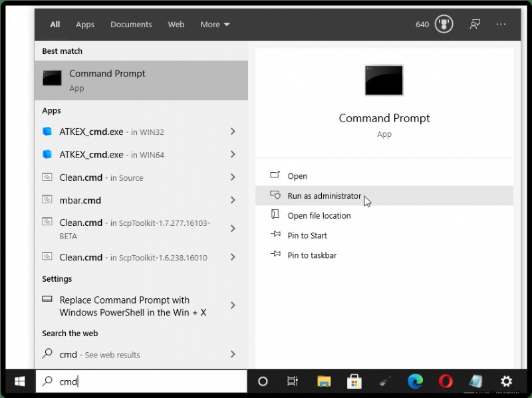Expand ATKEX_cmd.exe in WIN64 chevron
Image resolution: width=532 pixels, height=398 pixels.
pyautogui.click(x=233, y=154)
